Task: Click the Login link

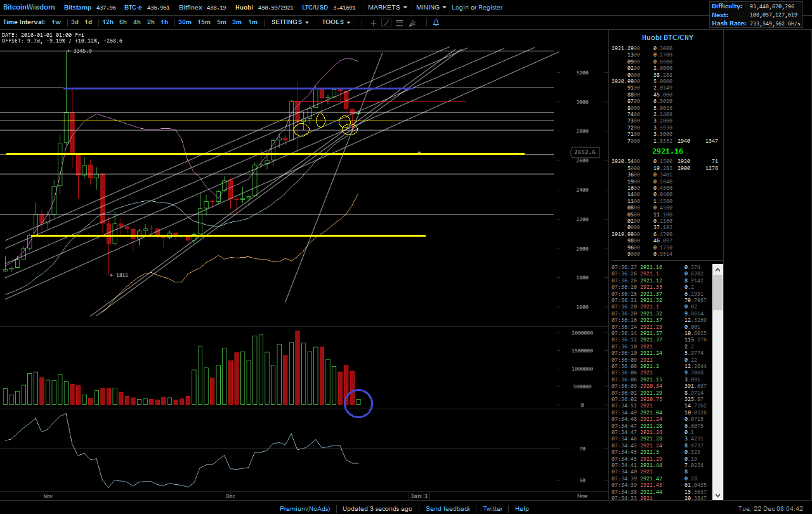Action: 460,8
